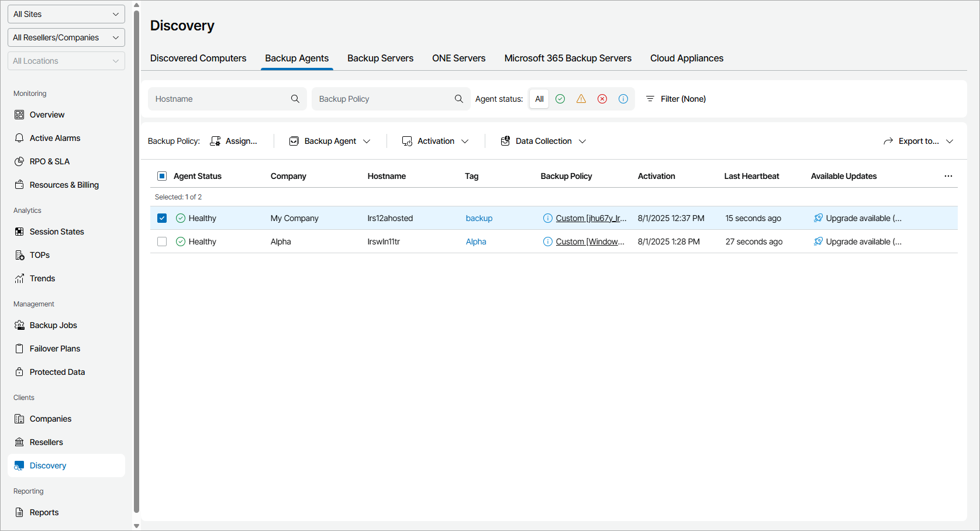Click the Failover Plans icon
Image resolution: width=980 pixels, height=531 pixels.
(19, 349)
